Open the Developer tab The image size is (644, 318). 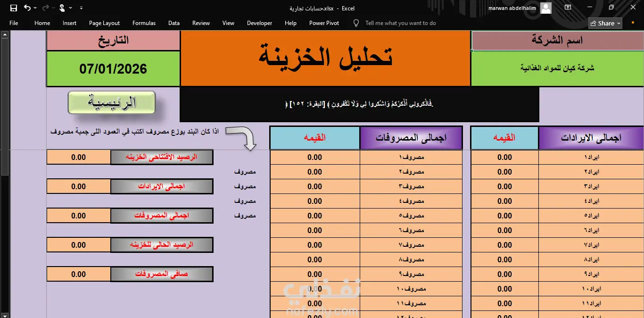pyautogui.click(x=259, y=23)
